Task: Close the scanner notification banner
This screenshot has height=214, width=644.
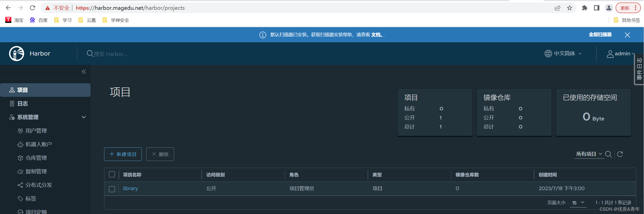Action: pyautogui.click(x=627, y=35)
